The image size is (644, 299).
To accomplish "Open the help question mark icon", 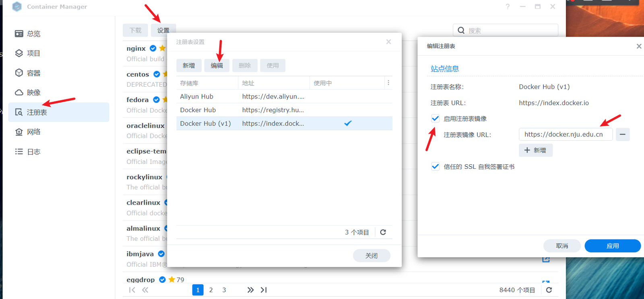I will (x=508, y=6).
